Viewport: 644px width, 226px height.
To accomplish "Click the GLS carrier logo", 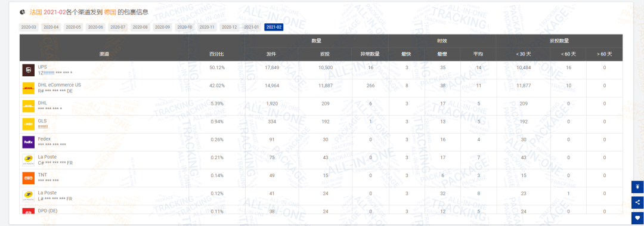I will 29,124.
